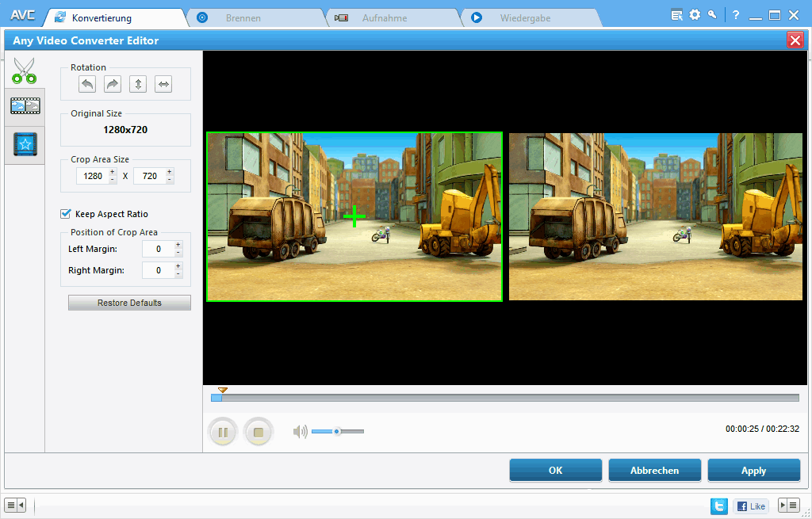
Task: Decrease Right Margin with minus stepper
Action: pos(178,273)
